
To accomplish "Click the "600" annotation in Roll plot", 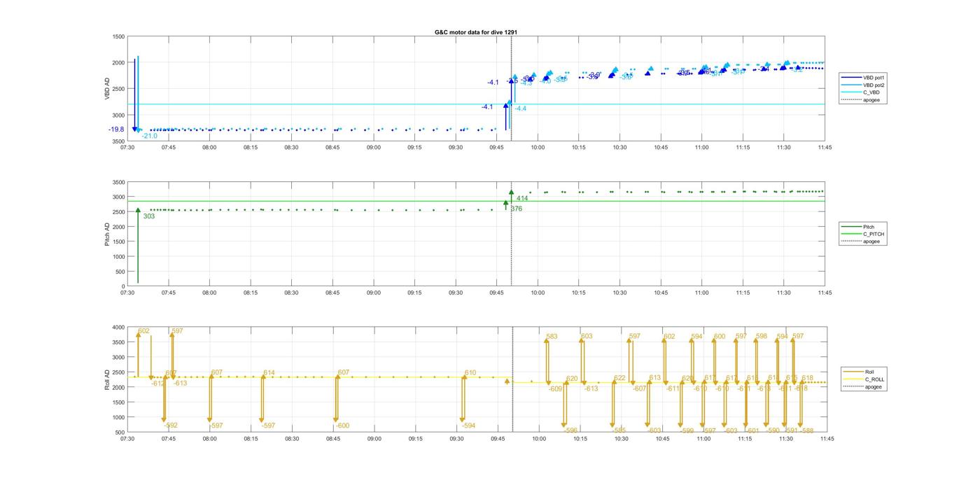I will tap(720, 337).
